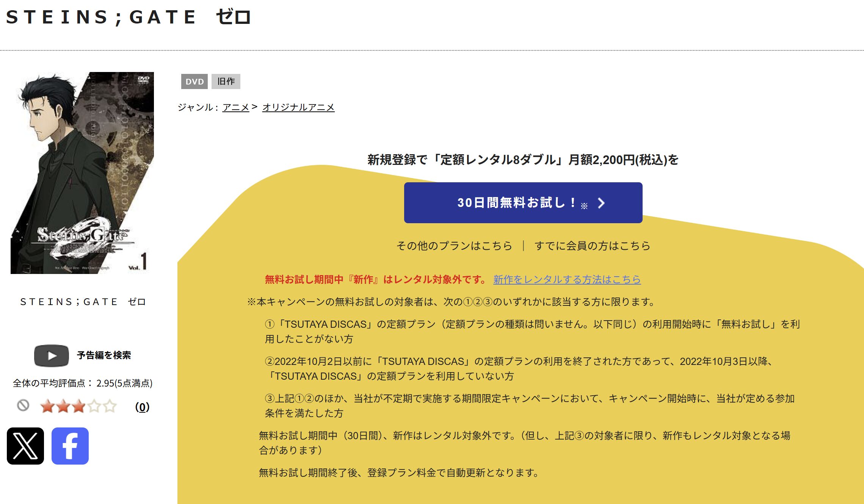
Task: Click the title caption below the cover image
Action: point(83,302)
